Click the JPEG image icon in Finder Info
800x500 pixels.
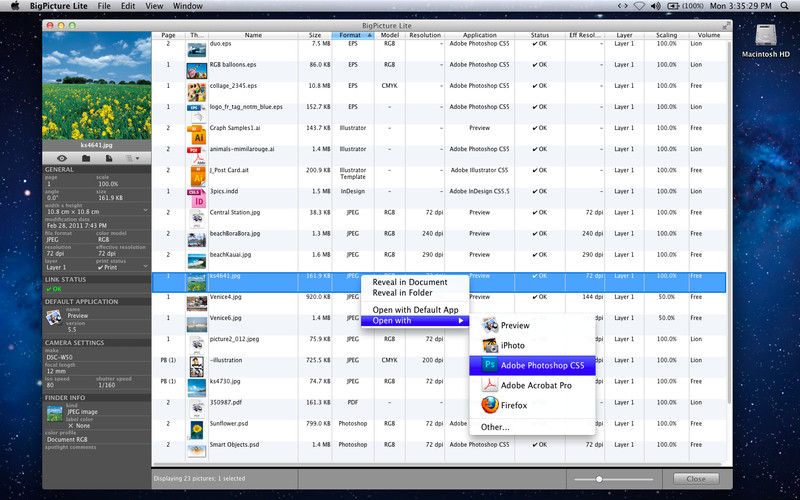pyautogui.click(x=55, y=414)
